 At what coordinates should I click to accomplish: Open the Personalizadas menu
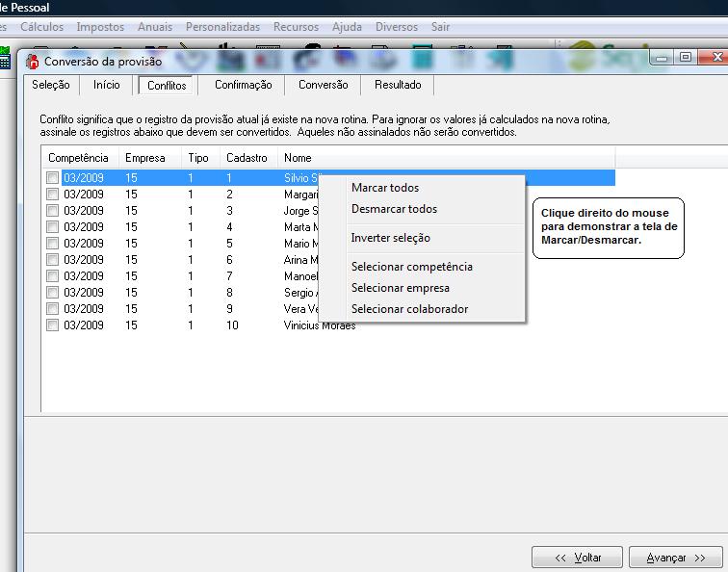coord(222,27)
